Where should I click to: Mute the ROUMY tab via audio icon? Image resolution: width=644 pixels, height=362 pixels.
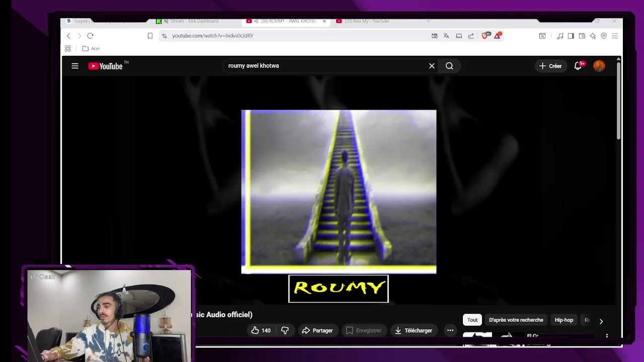tap(256, 21)
